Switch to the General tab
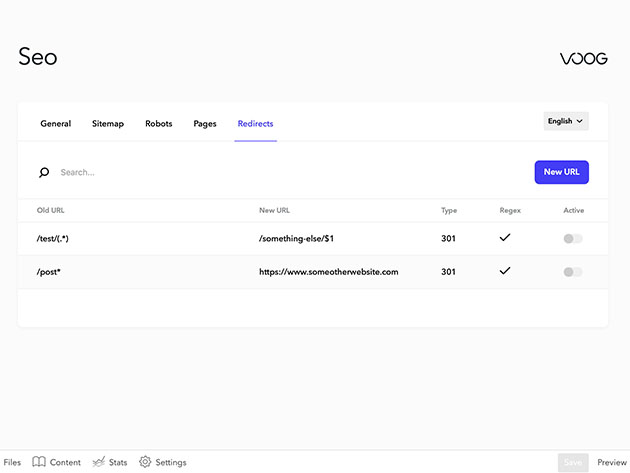Viewport: 630px width, 473px height. (55, 123)
